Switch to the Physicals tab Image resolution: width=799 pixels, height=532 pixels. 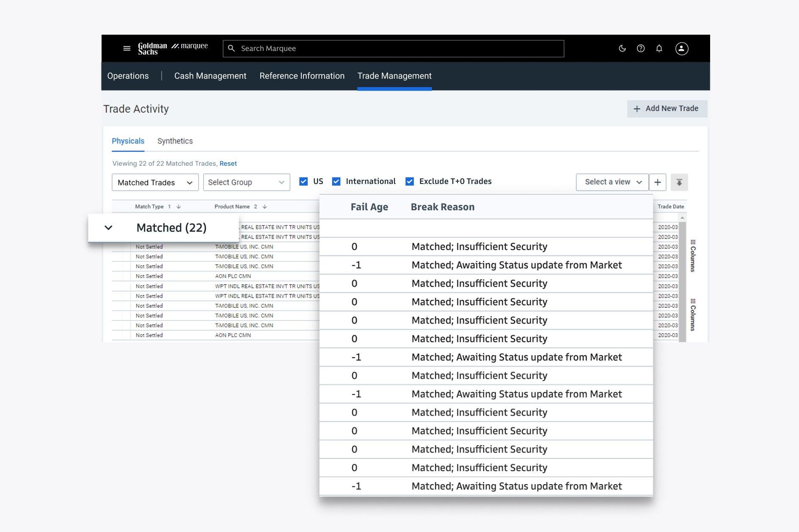128,141
